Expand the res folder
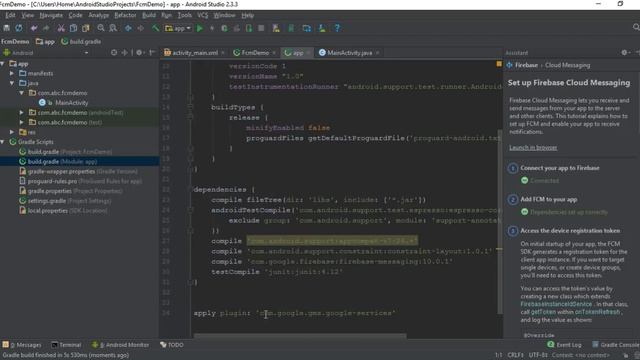 click(x=12, y=132)
